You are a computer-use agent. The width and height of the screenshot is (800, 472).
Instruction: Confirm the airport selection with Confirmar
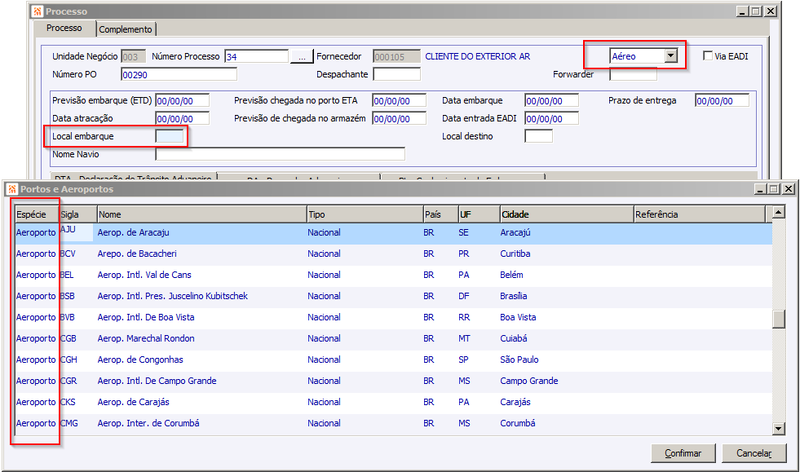[x=683, y=453]
